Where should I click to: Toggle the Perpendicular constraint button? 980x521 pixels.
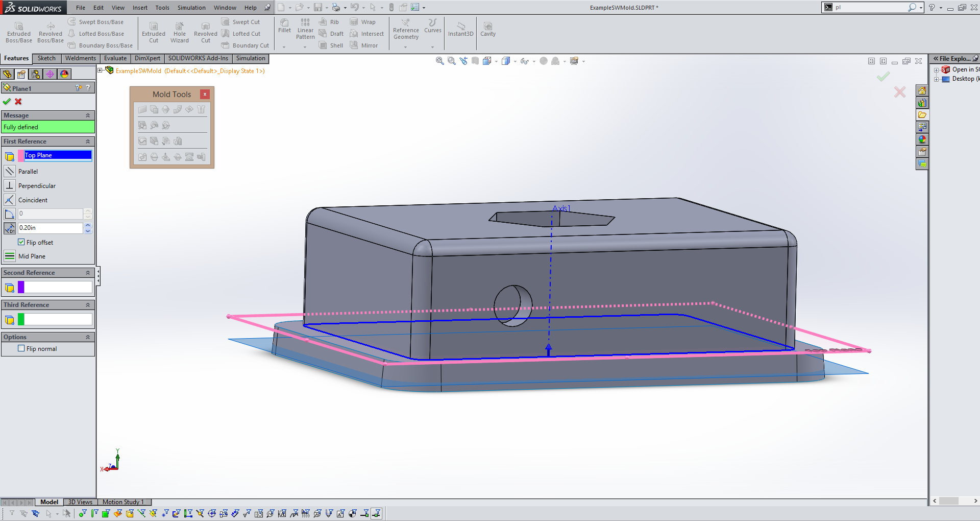pos(9,185)
